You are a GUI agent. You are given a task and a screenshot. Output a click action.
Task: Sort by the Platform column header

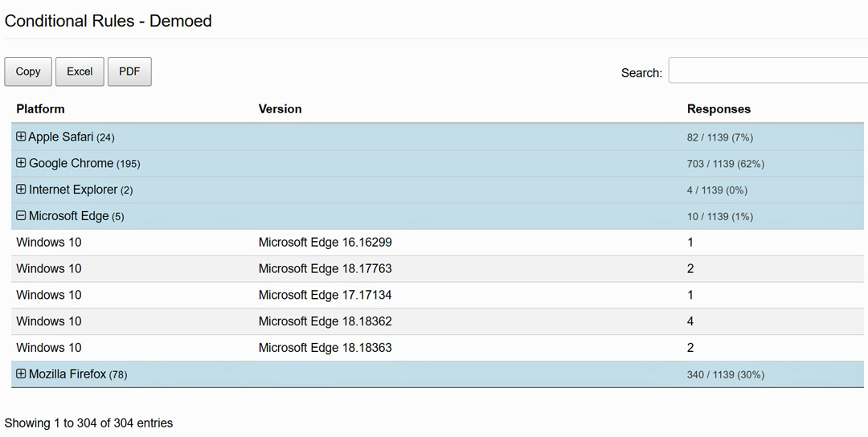point(40,109)
